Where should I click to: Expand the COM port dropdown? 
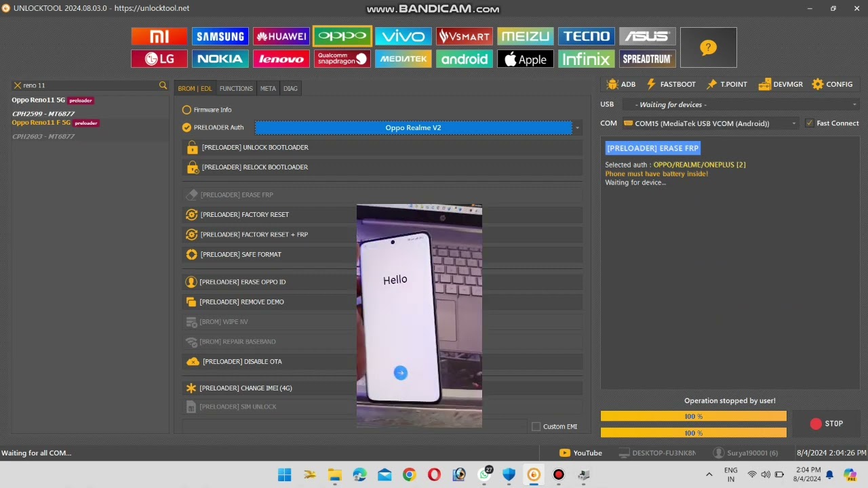tap(710, 123)
